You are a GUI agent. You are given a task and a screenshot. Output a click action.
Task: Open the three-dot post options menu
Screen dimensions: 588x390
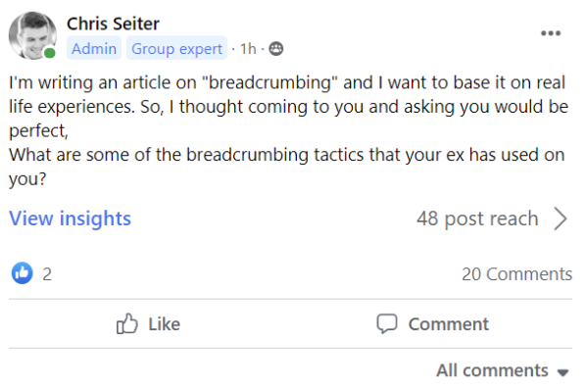pyautogui.click(x=551, y=33)
